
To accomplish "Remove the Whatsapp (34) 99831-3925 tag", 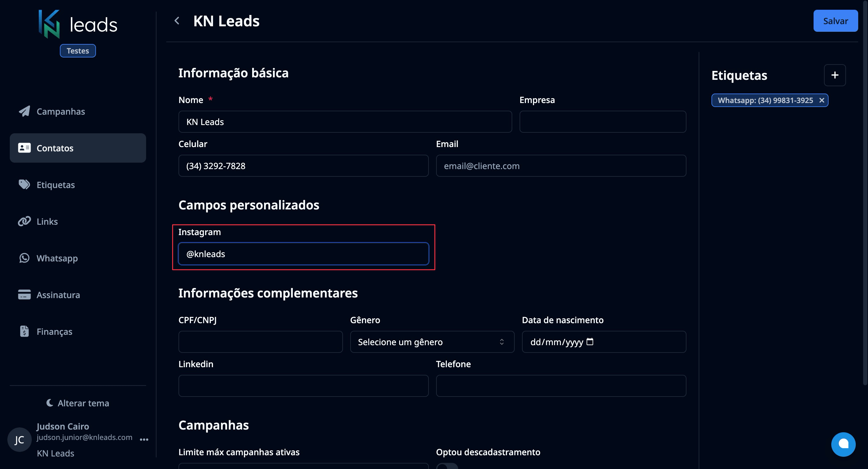I will 822,101.
